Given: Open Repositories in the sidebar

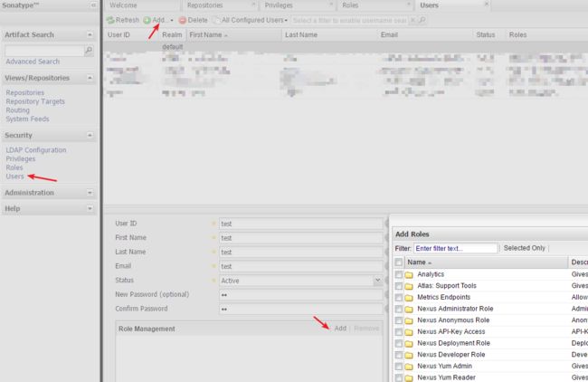Looking at the screenshot, I should 24,92.
